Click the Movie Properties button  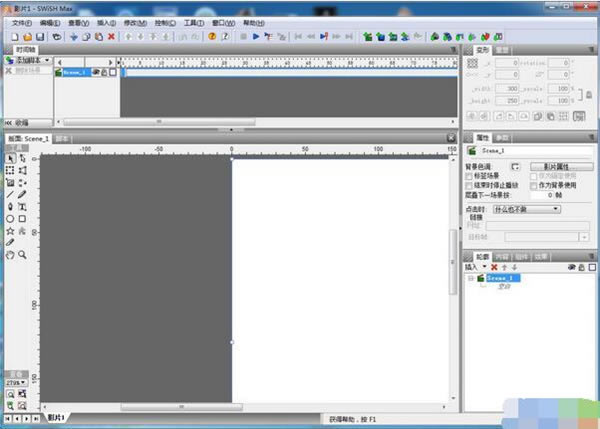561,166
